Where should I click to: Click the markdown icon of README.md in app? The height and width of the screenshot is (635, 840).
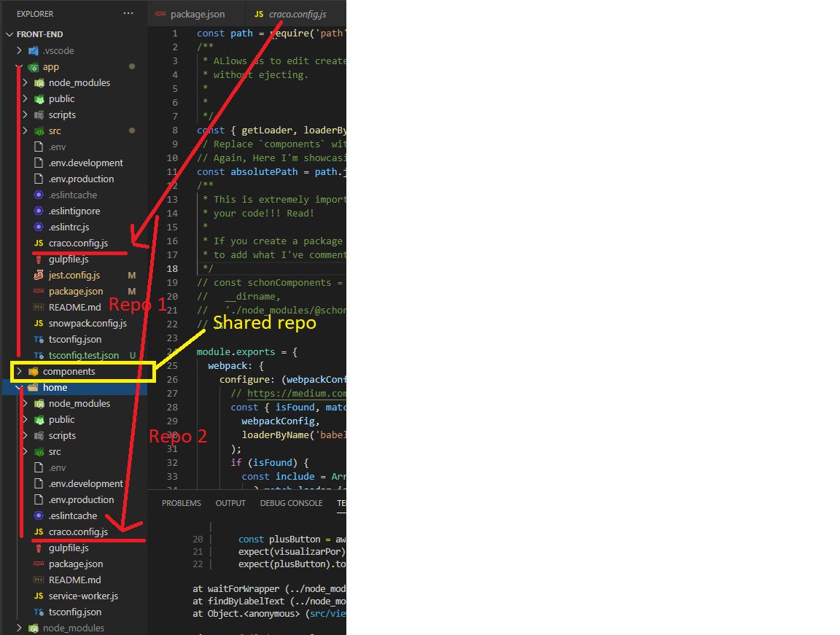(39, 308)
